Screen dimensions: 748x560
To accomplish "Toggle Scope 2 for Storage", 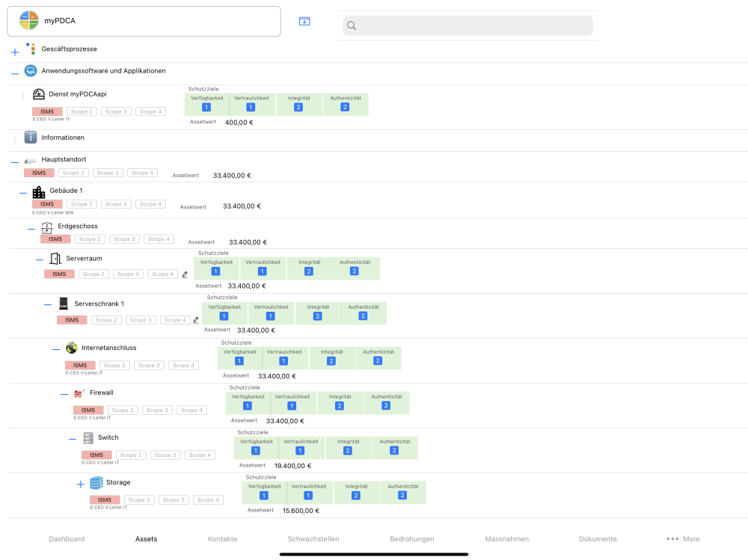I will click(x=139, y=500).
